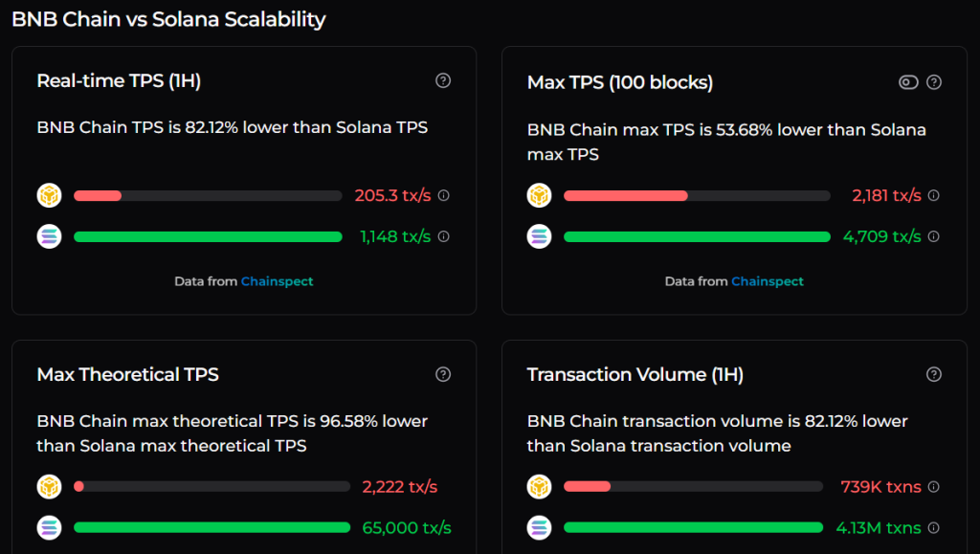Click help icon on Max TPS card

(x=934, y=82)
